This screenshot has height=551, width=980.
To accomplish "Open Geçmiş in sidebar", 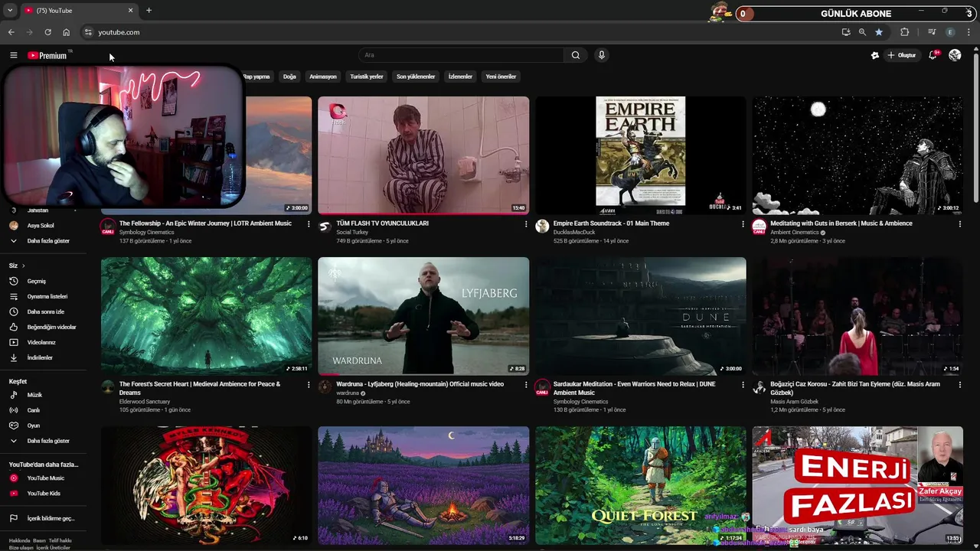I will click(43, 281).
